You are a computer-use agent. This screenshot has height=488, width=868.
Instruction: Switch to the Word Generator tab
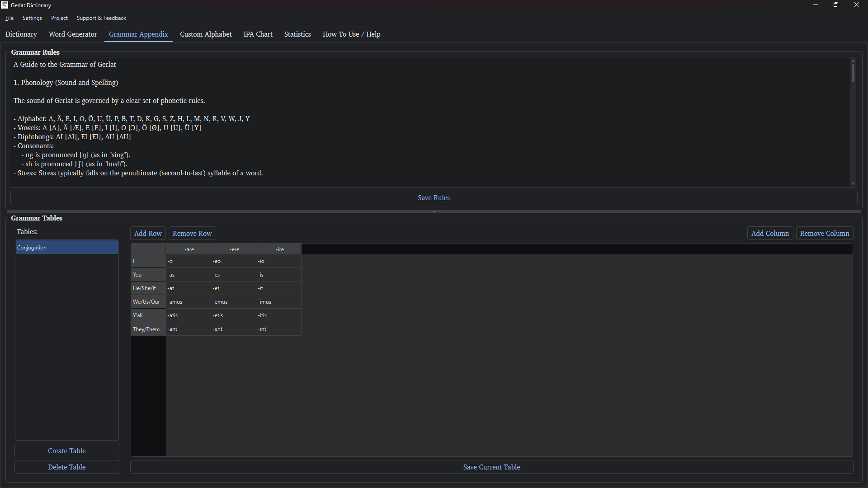click(73, 34)
